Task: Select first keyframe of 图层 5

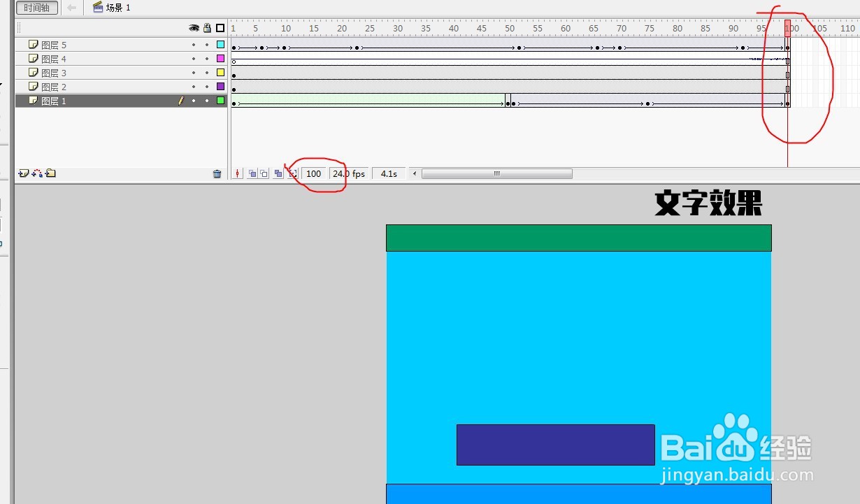Action: click(x=234, y=48)
